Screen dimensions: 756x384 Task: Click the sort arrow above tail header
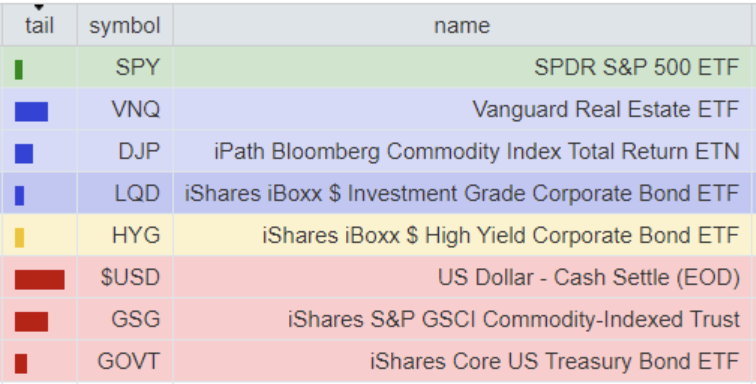(x=39, y=7)
